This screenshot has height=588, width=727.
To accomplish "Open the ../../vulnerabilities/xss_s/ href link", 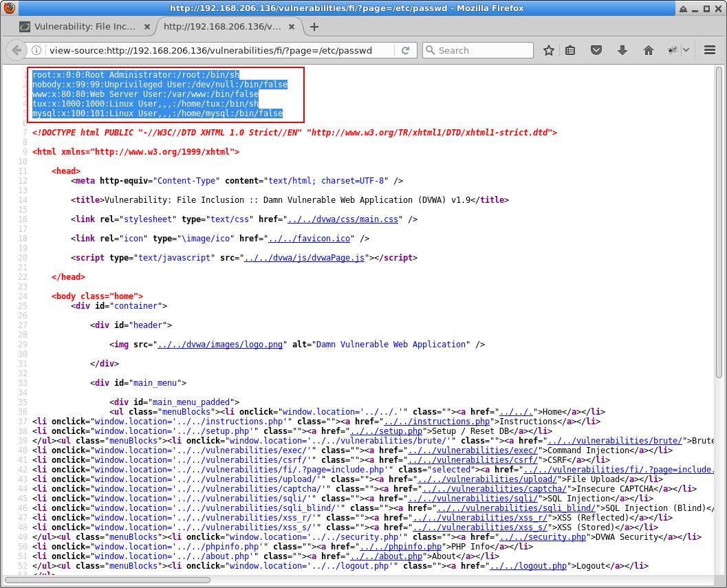I will 480,527.
